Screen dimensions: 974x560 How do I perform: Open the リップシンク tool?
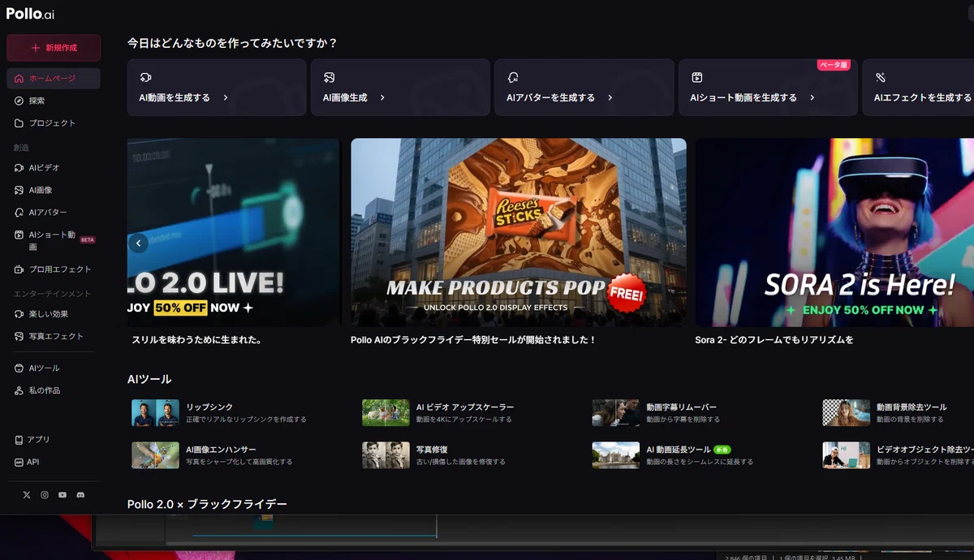click(219, 412)
